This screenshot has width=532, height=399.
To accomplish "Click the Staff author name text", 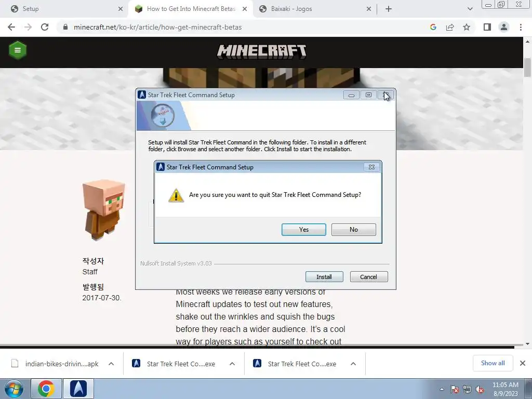I will [x=89, y=272].
